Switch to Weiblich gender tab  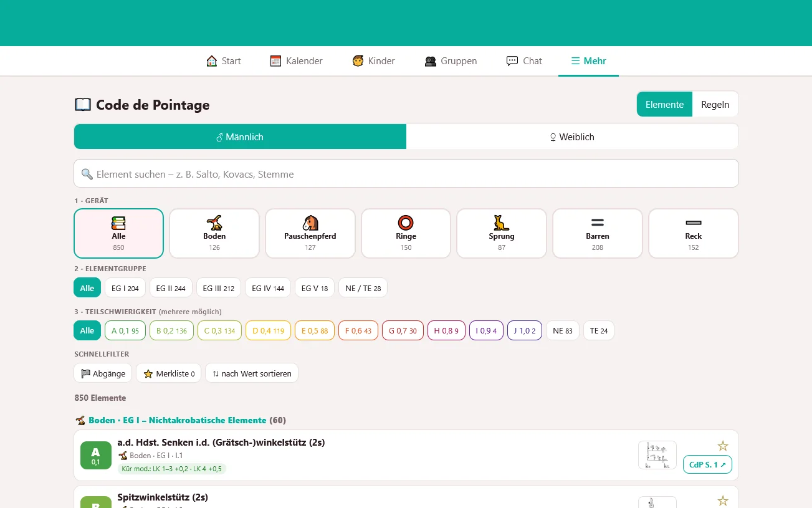click(572, 137)
